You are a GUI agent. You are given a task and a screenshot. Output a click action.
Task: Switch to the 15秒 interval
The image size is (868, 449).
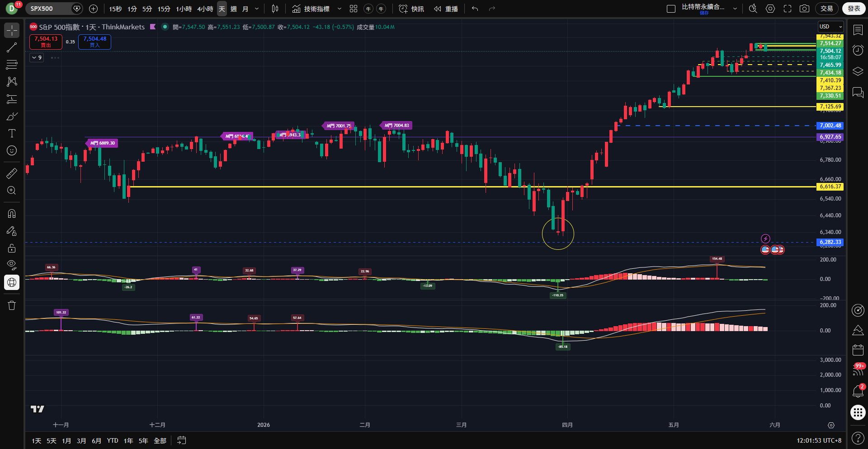[115, 9]
